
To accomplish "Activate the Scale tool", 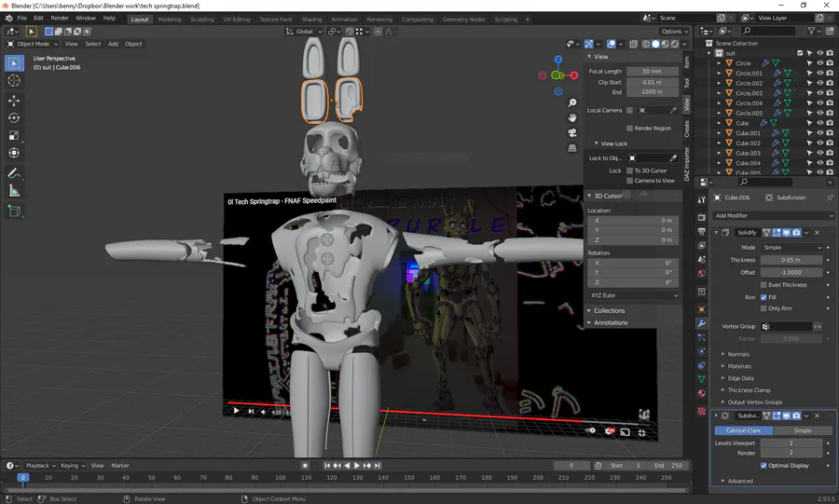I will click(x=14, y=135).
